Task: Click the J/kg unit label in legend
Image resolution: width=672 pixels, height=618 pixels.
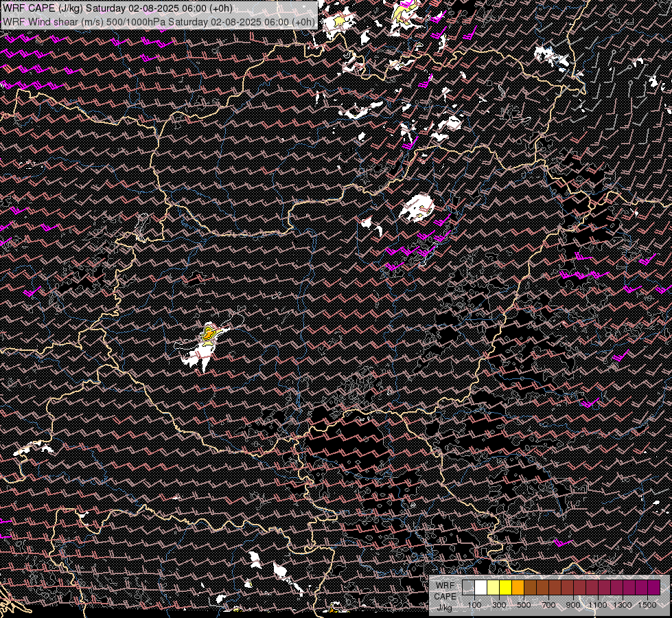Action: pyautogui.click(x=444, y=607)
